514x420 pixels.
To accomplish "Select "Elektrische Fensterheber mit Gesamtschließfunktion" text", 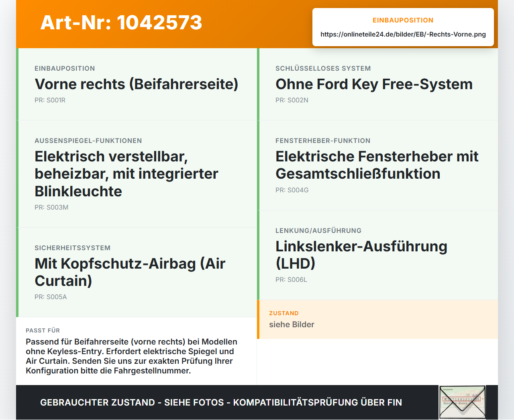I will coord(377,165).
